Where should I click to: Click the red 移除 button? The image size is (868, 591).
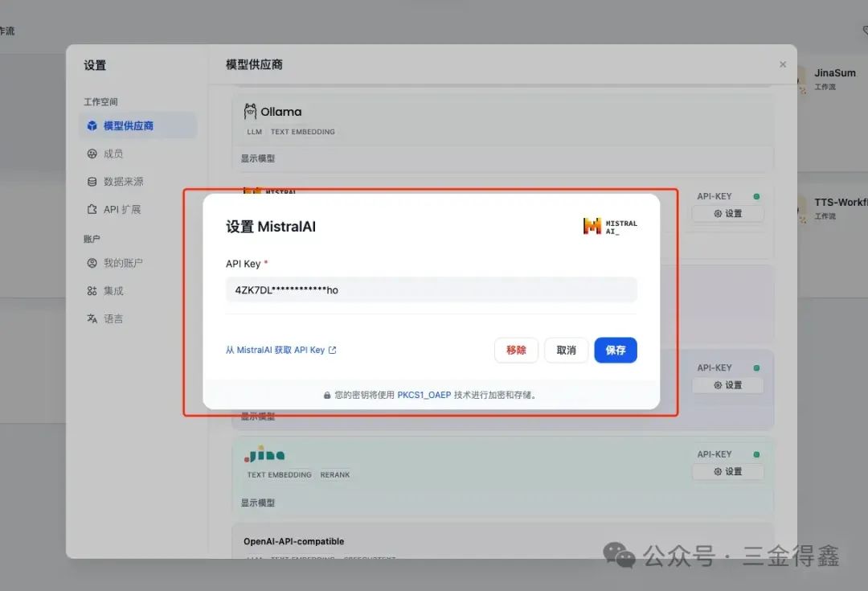(x=516, y=351)
